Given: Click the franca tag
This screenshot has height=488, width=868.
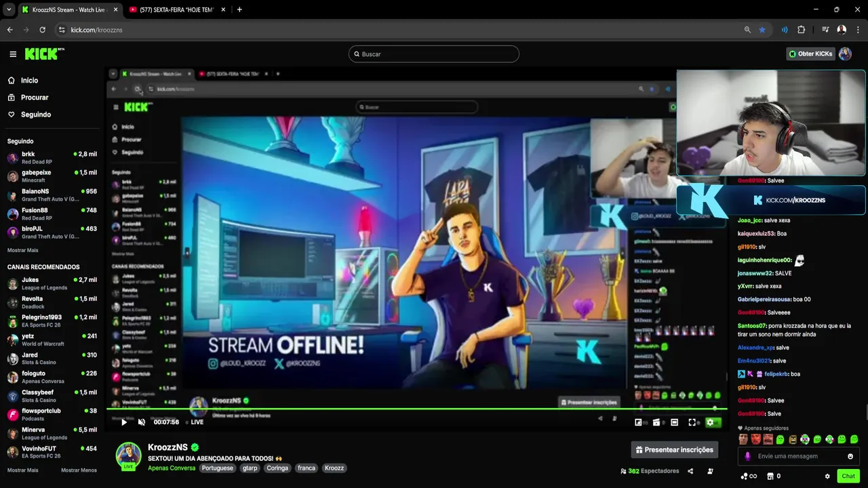Looking at the screenshot, I should (307, 468).
